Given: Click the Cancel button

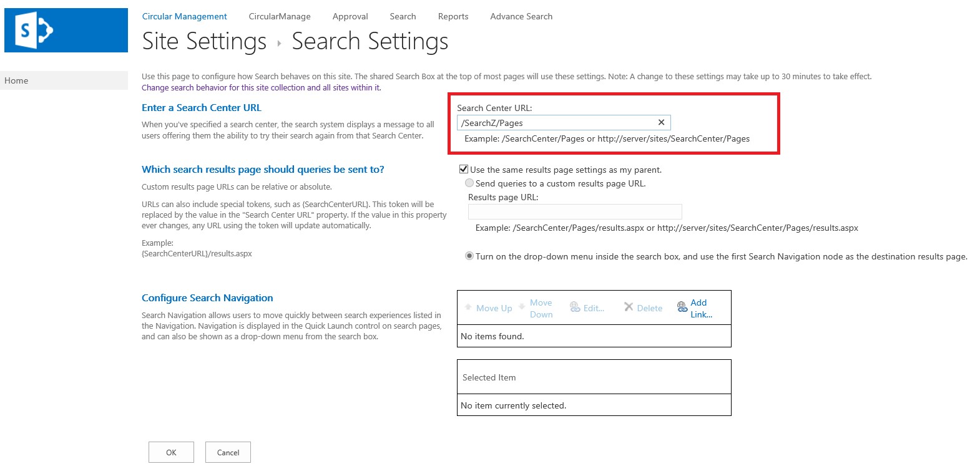Looking at the screenshot, I should (228, 452).
